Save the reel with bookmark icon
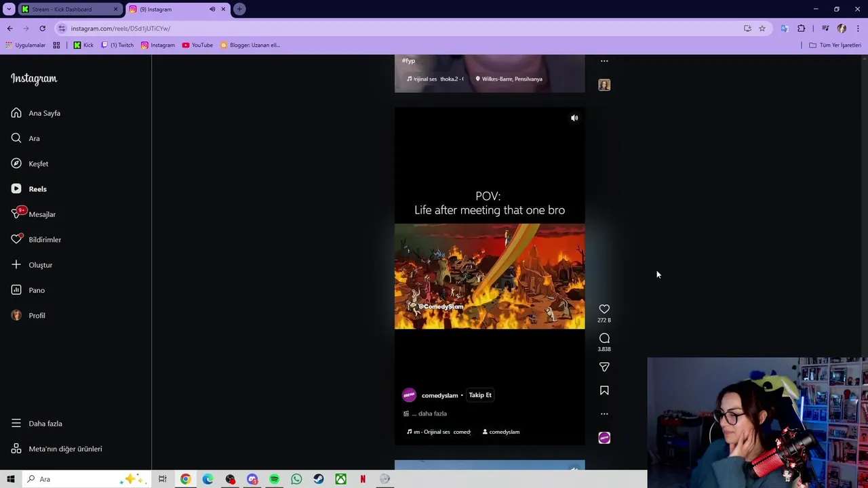The image size is (868, 488). pyautogui.click(x=604, y=390)
